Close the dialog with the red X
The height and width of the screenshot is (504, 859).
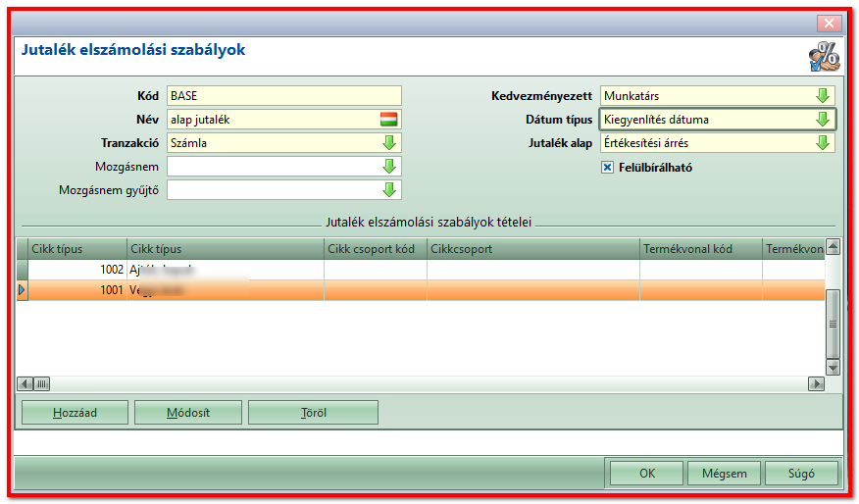(829, 23)
